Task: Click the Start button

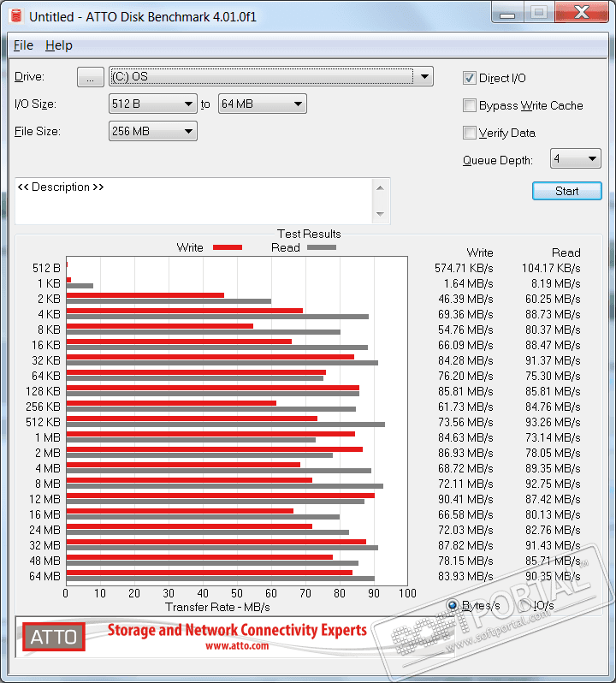Action: coord(567,191)
